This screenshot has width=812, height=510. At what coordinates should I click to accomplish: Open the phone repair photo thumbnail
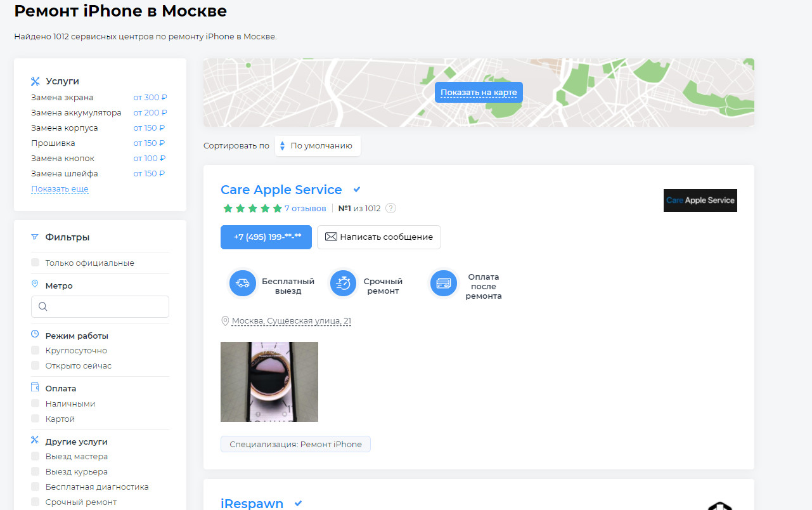tap(269, 382)
